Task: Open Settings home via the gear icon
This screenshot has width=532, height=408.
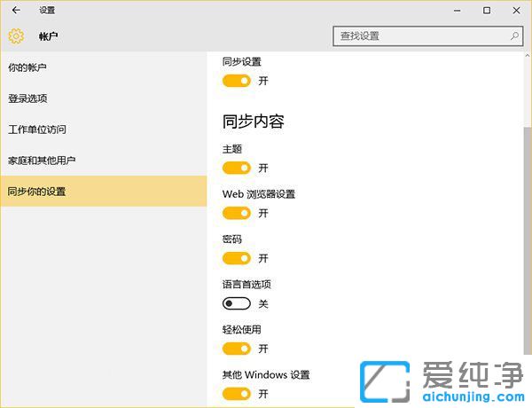Action: coord(16,36)
